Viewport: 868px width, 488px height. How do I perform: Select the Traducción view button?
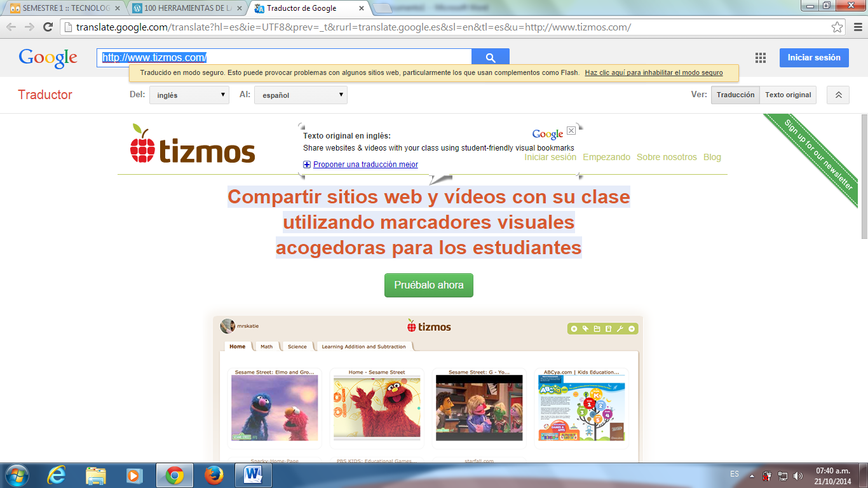[x=735, y=95]
